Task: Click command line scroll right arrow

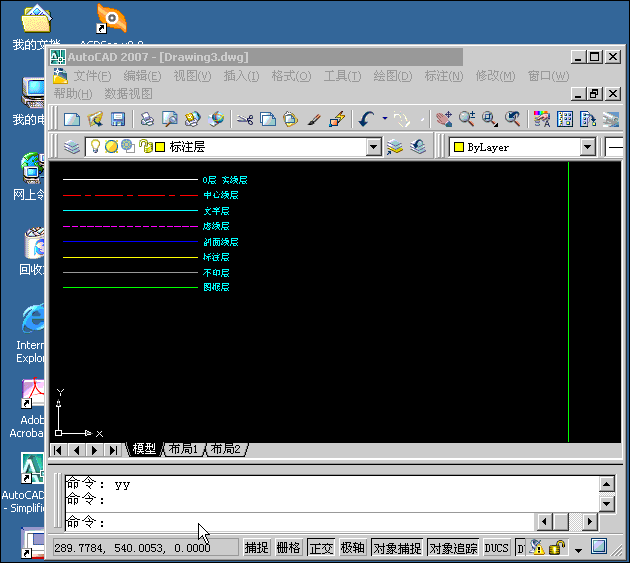Action: [x=590, y=522]
